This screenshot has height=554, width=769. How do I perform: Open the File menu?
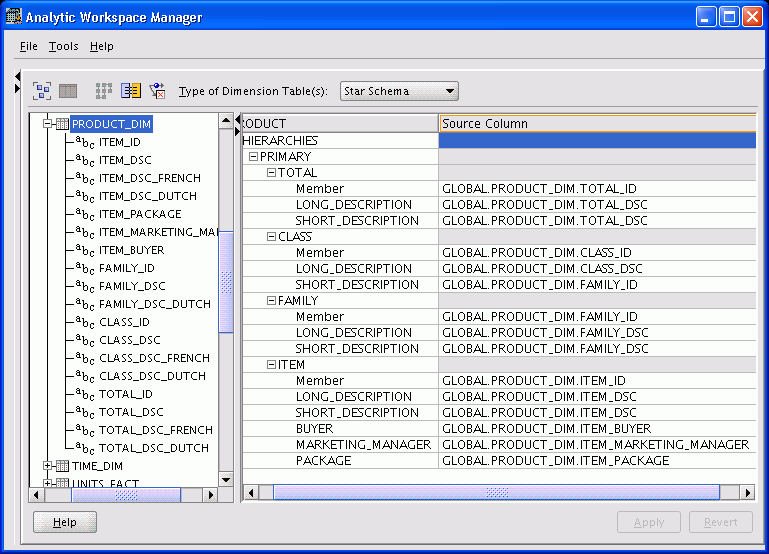[x=28, y=46]
